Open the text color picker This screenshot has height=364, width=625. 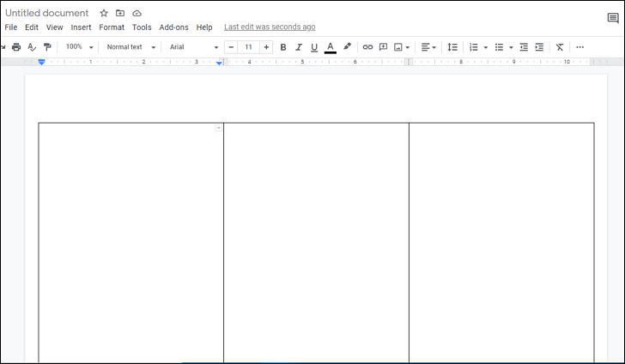click(331, 47)
